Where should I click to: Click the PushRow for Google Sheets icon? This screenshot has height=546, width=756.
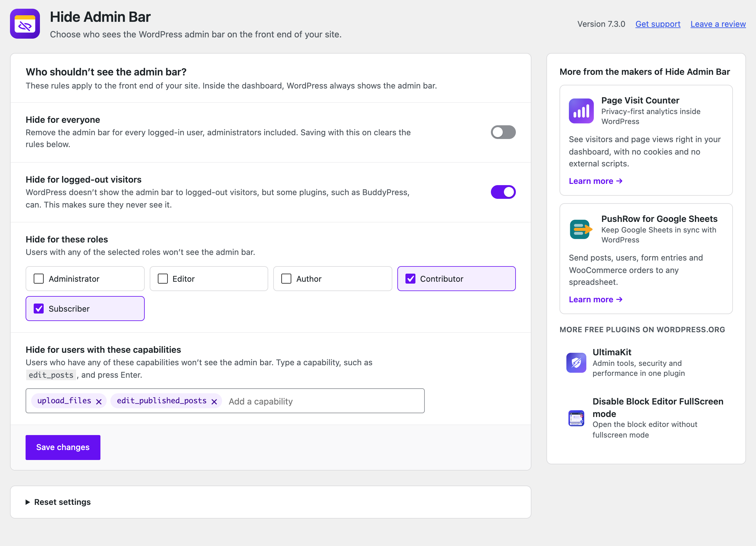(x=581, y=229)
